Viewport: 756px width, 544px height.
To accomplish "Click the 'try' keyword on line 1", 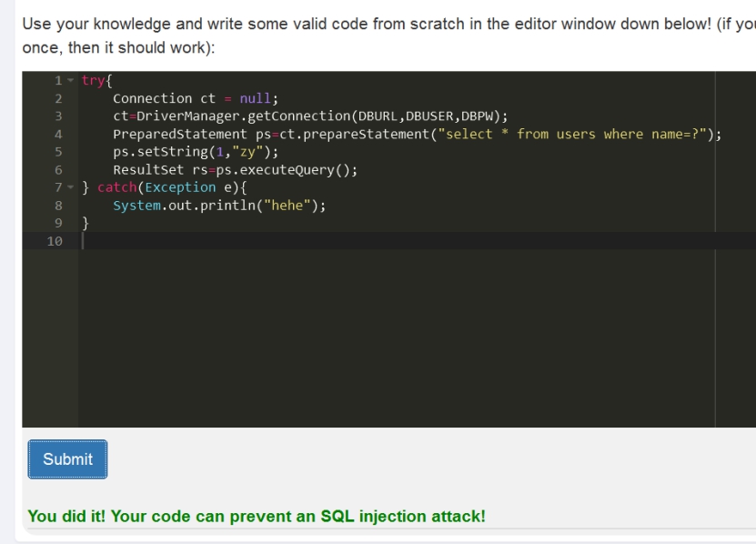I will pyautogui.click(x=93, y=81).
